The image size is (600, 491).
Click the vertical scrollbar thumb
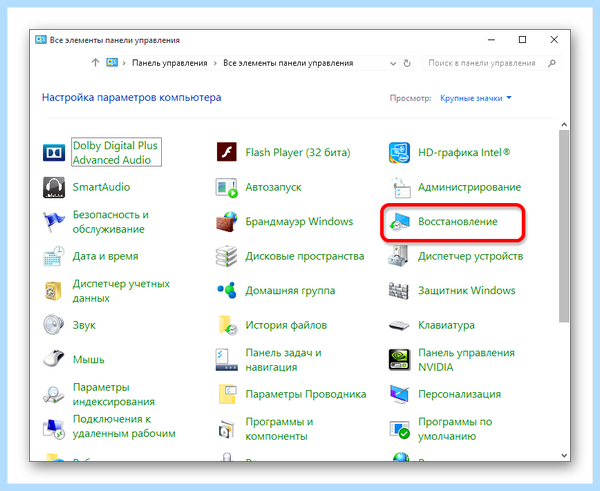tap(564, 227)
